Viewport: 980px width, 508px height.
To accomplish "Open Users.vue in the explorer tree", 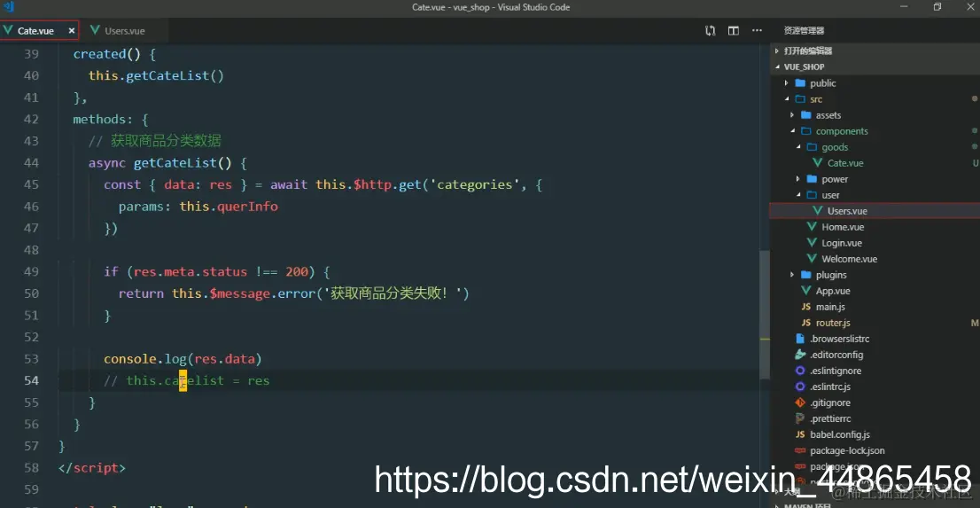I will tap(875, 211).
